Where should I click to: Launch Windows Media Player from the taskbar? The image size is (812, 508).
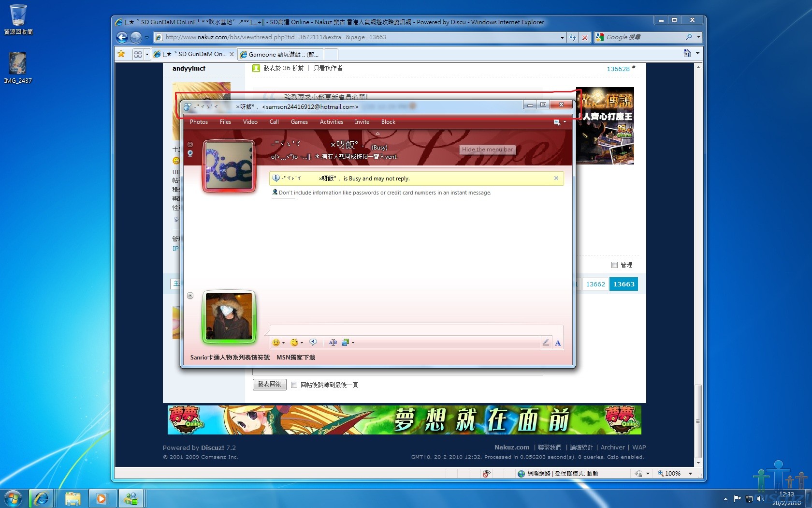101,498
